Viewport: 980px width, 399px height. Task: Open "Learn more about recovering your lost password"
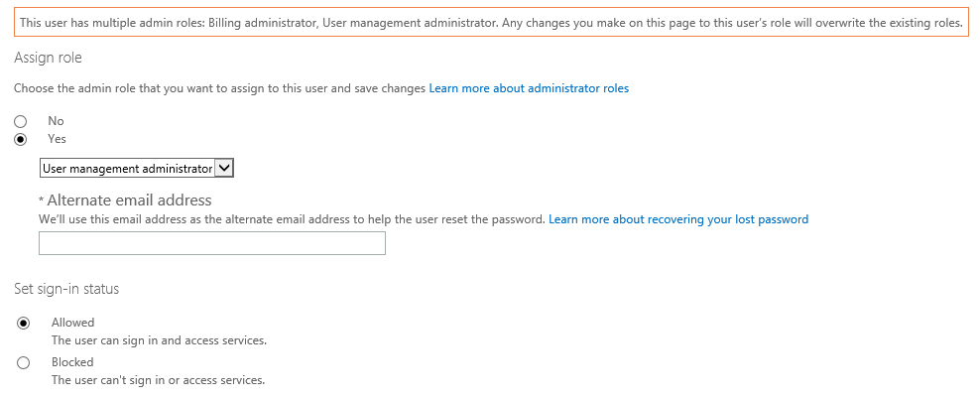(x=678, y=219)
